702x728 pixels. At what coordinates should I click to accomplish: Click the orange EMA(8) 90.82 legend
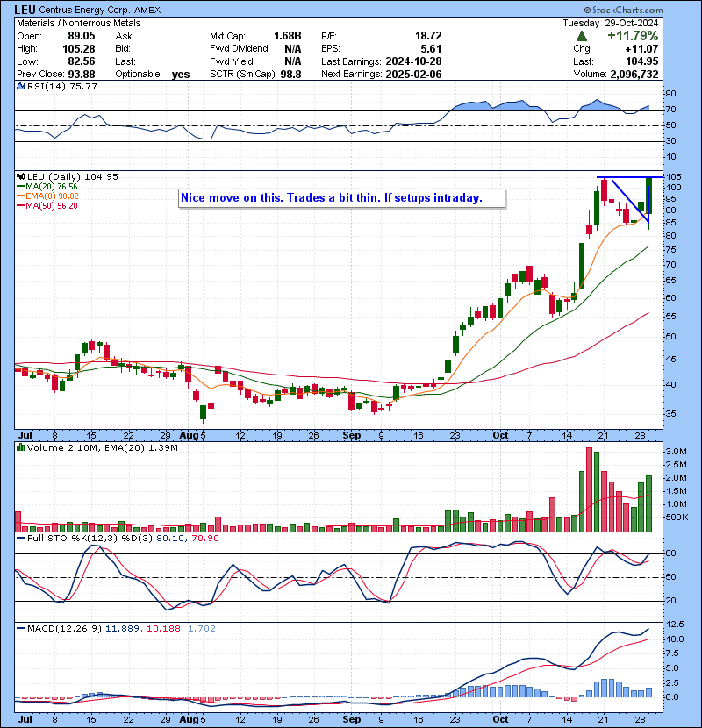click(x=47, y=196)
